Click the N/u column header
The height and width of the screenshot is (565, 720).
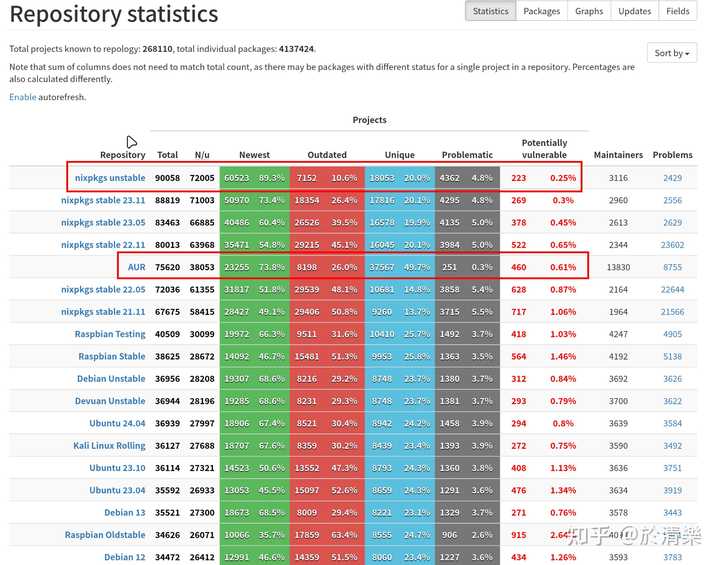pos(202,155)
